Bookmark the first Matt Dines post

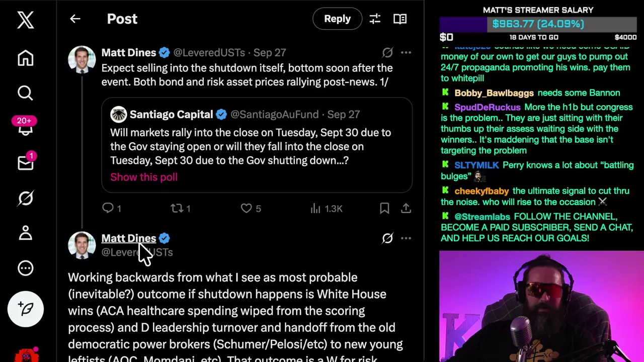(384, 208)
